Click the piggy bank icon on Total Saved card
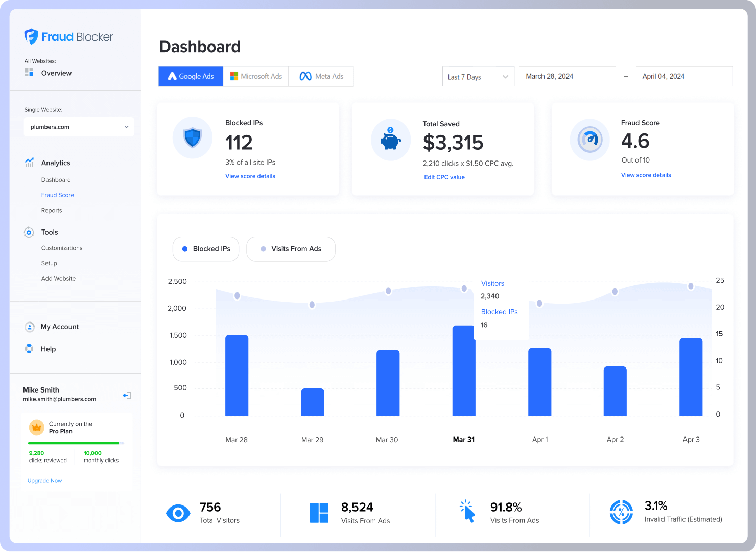The height and width of the screenshot is (552, 756). click(x=390, y=140)
